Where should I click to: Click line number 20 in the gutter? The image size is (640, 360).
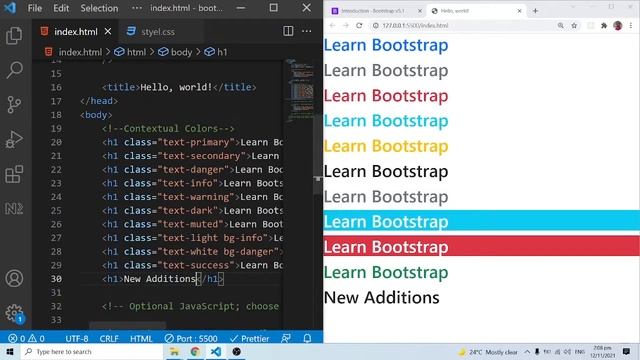pos(56,142)
